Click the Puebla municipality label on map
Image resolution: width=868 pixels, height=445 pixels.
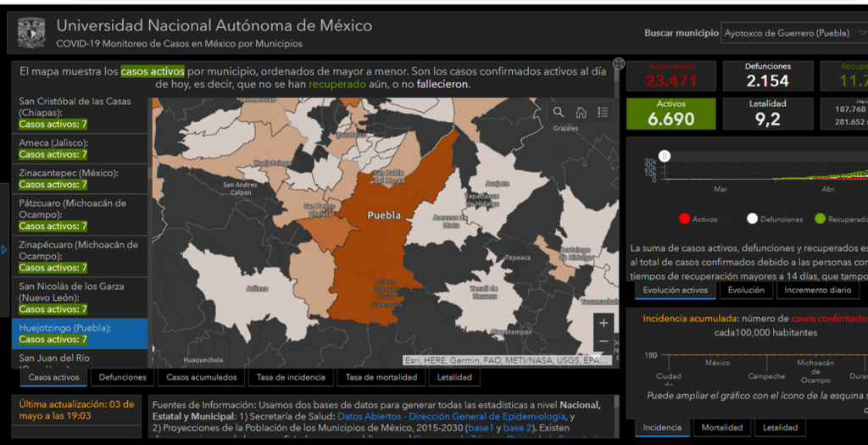384,215
